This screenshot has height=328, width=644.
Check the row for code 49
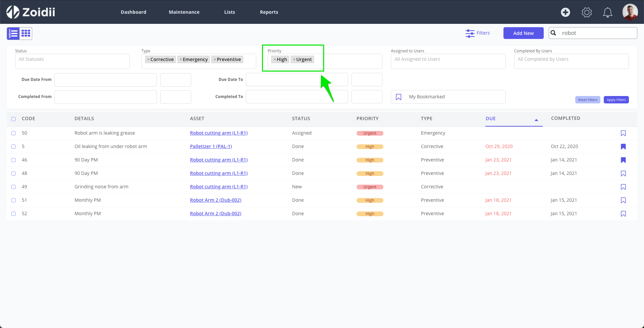[x=13, y=187]
